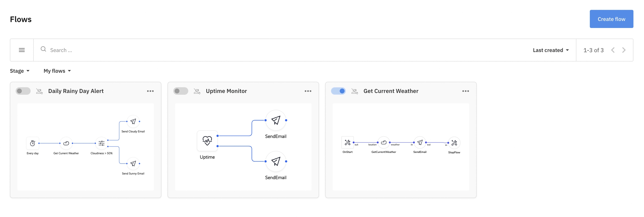Expand the Stage filter dropdown
This screenshot has width=644, height=217.
click(20, 71)
